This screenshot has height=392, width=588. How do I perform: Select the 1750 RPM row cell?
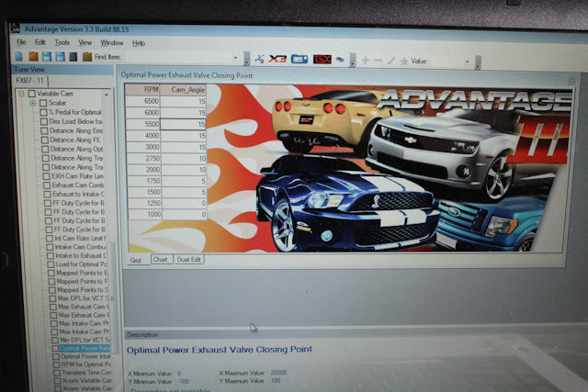(144, 181)
